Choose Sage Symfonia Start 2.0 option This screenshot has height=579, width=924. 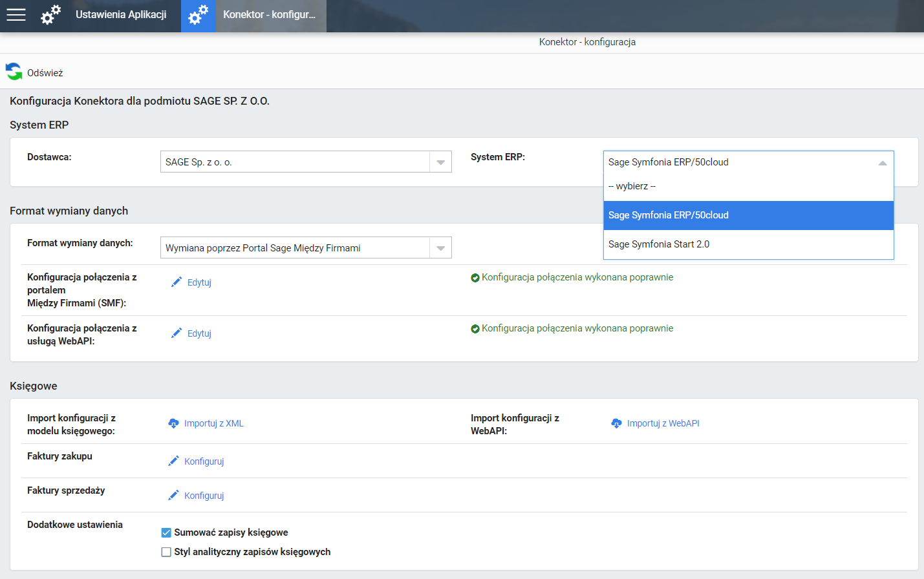[x=749, y=244]
